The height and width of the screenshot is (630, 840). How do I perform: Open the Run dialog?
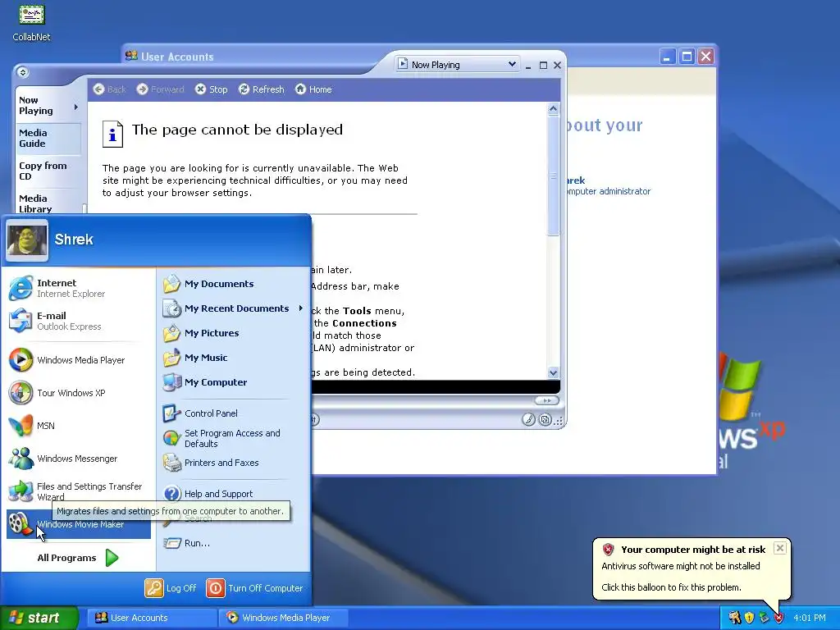(232, 543)
